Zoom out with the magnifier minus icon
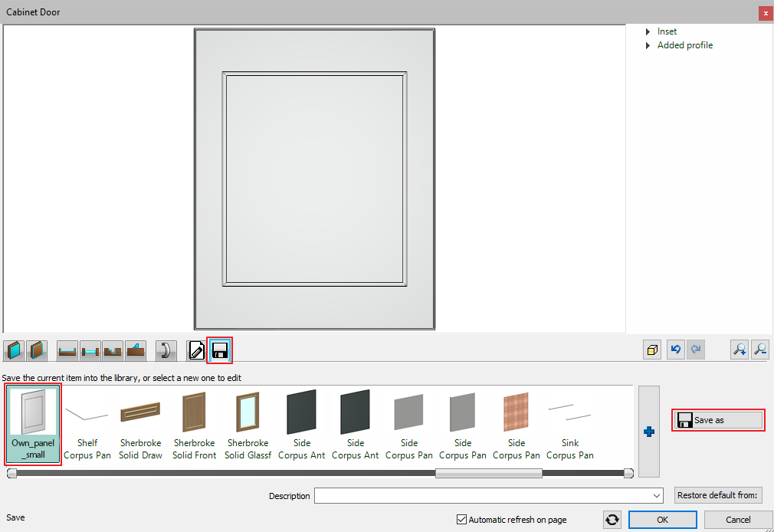Viewport: 774px width, 532px height. [760, 350]
